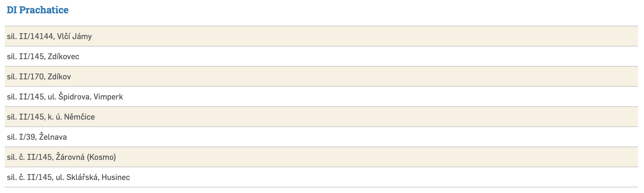Select the Žárovná (Kosmo) row
This screenshot has width=644, height=193.
(x=61, y=157)
